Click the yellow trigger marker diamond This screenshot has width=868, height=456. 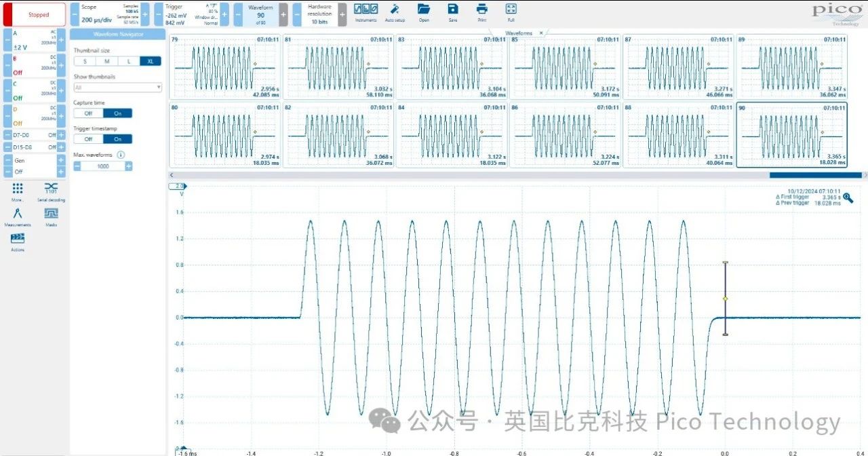click(x=725, y=299)
